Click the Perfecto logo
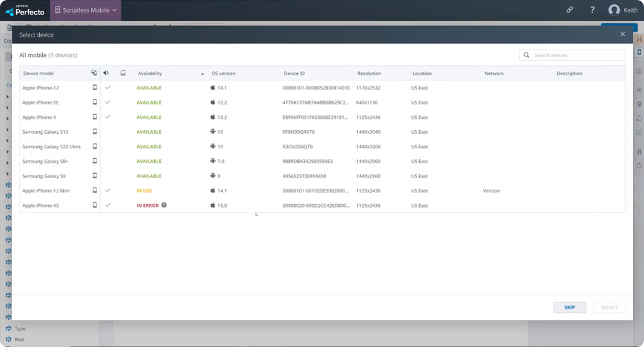 [25, 11]
